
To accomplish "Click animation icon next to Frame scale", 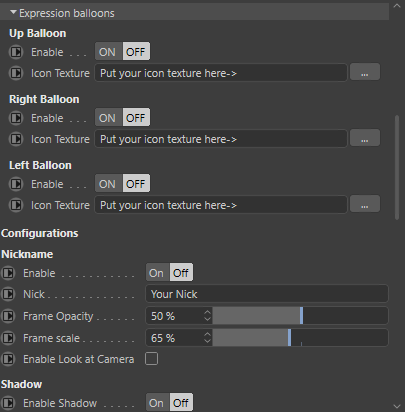I will [x=8, y=338].
